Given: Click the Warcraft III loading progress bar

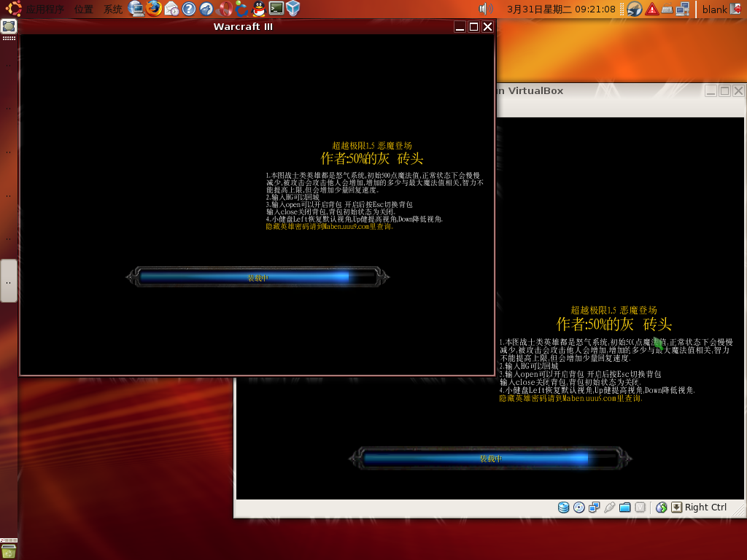Looking at the screenshot, I should [x=258, y=276].
